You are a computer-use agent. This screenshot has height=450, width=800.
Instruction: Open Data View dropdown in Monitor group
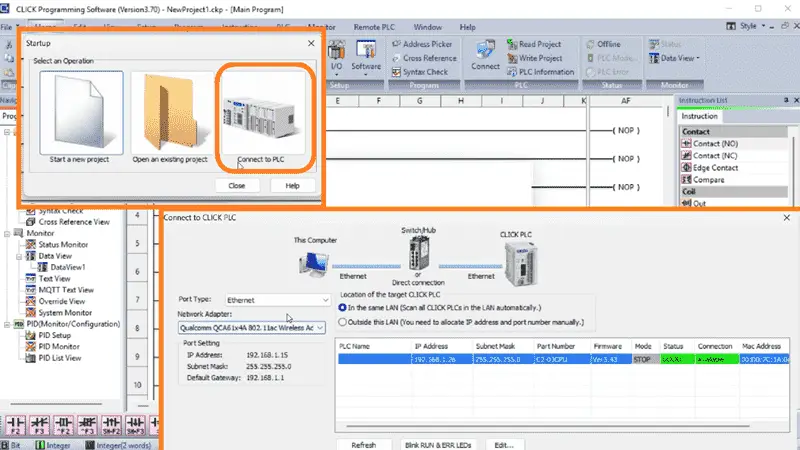coord(675,58)
